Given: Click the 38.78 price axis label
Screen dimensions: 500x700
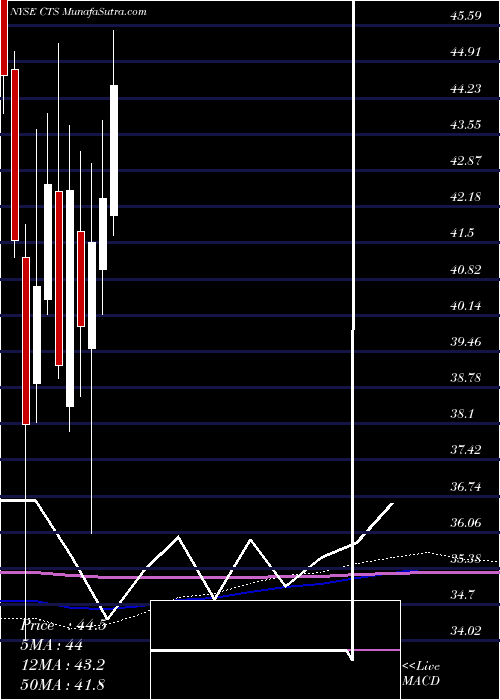Looking at the screenshot, I should click(466, 378).
